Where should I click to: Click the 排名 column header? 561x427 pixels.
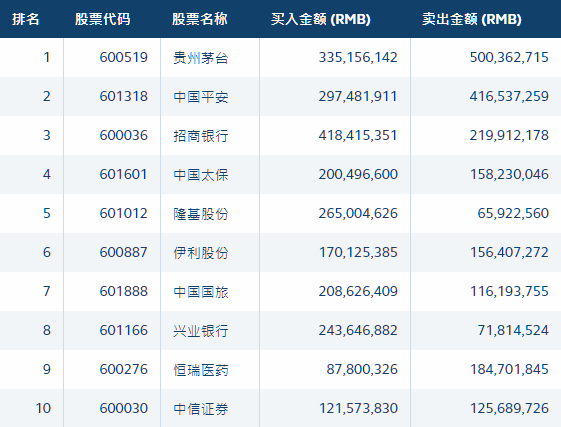[x=25, y=19]
